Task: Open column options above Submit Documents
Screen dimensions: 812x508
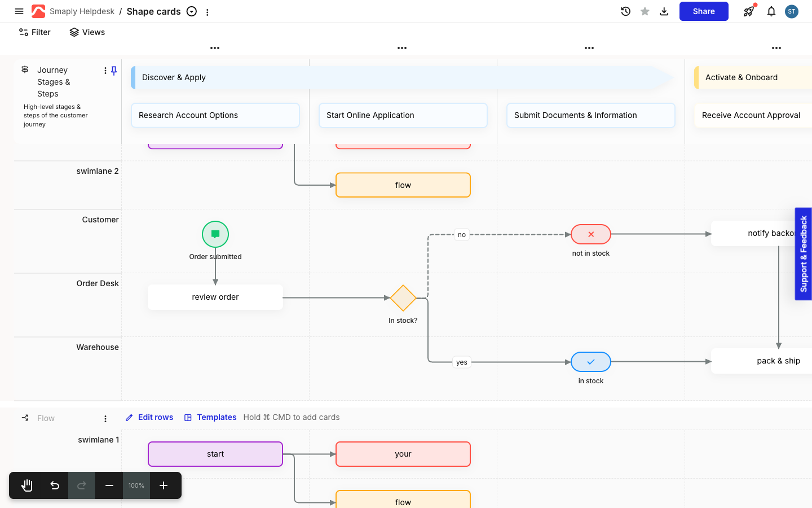Action: point(589,48)
